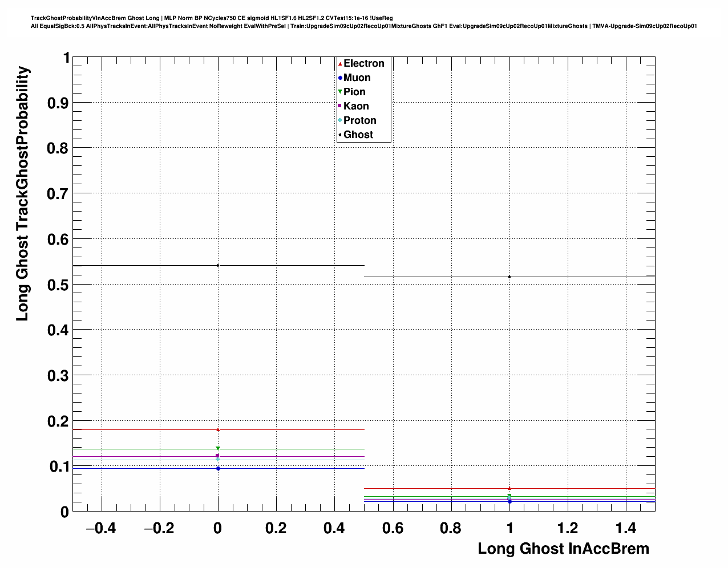The height and width of the screenshot is (568, 728).
Task: Select the green Pion data point at InAccBrem 0
Action: [x=218, y=449]
